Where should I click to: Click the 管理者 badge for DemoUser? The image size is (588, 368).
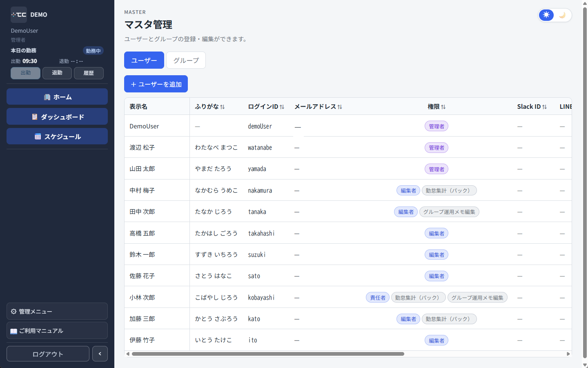pyautogui.click(x=437, y=126)
